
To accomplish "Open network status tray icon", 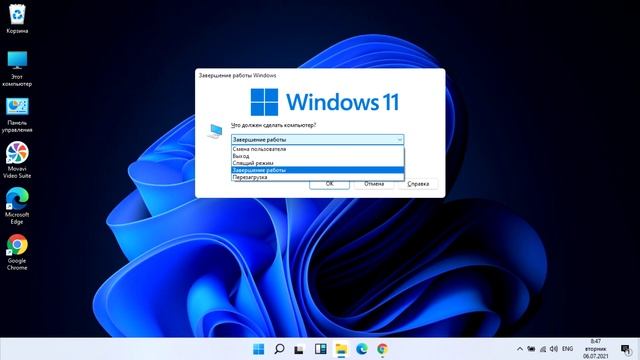I will [543, 349].
